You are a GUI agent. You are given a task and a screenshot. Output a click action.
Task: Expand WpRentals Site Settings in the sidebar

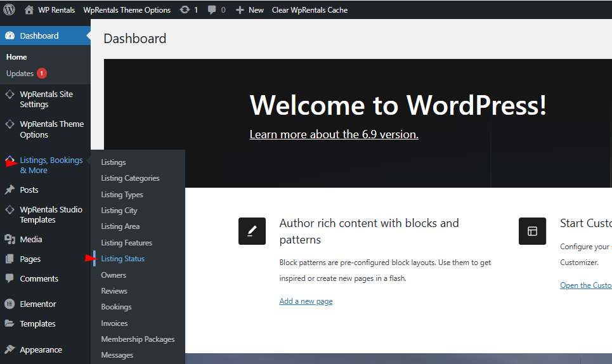tap(46, 99)
